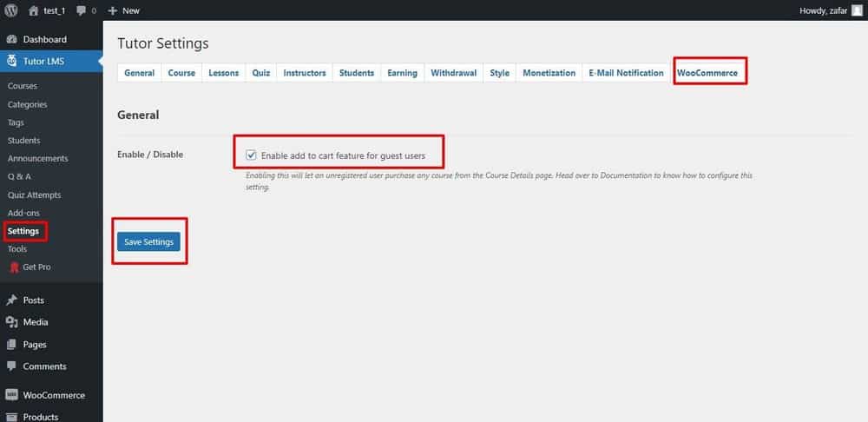Click the test_1 site name link
The width and height of the screenshot is (868, 422).
click(54, 10)
